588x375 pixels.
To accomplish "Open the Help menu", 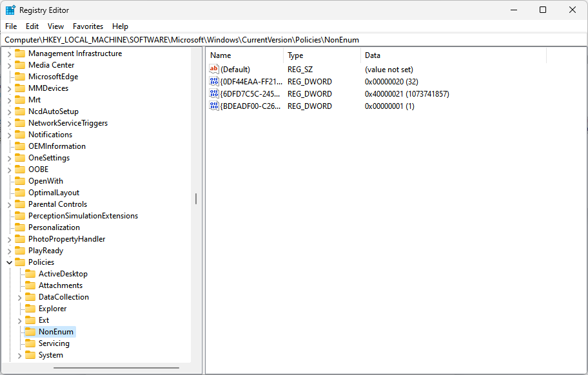I will click(120, 26).
